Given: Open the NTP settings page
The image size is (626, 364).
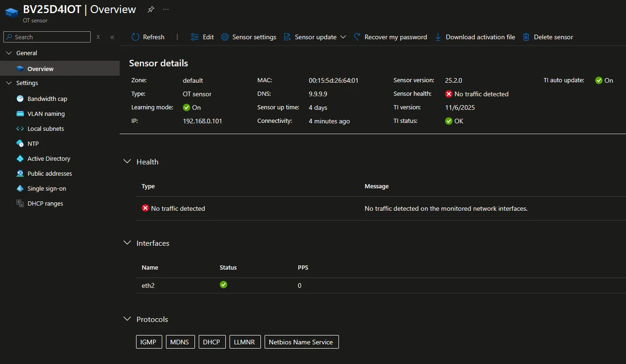Looking at the screenshot, I should (33, 143).
